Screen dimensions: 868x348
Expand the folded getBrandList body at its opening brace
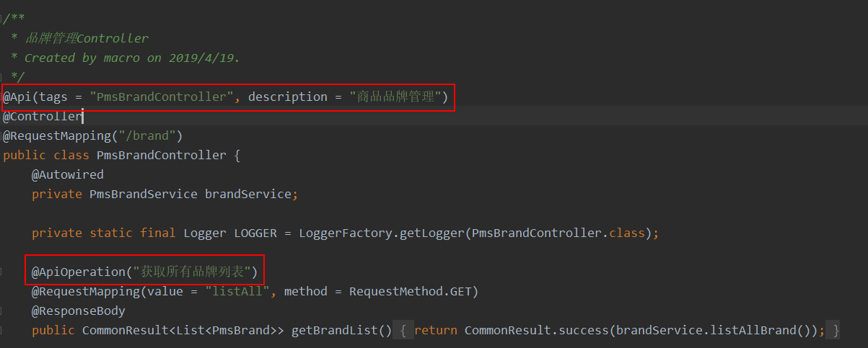404,330
